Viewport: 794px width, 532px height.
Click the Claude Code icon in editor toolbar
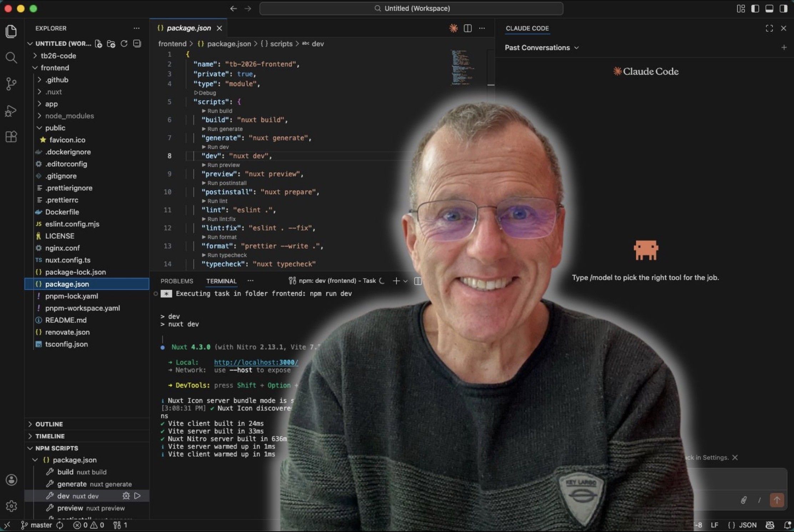tap(453, 28)
